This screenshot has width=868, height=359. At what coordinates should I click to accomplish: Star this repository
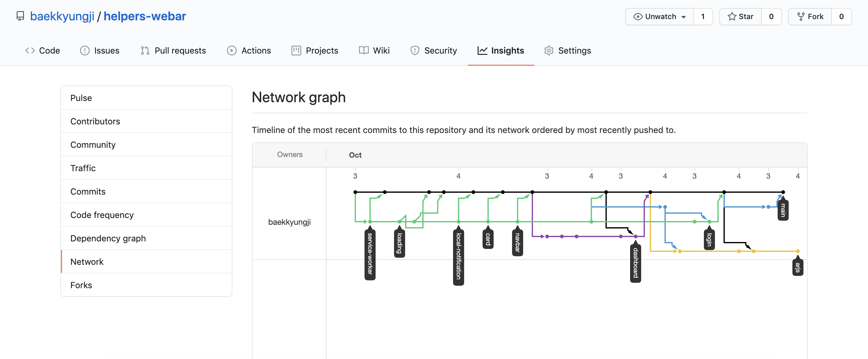point(740,17)
